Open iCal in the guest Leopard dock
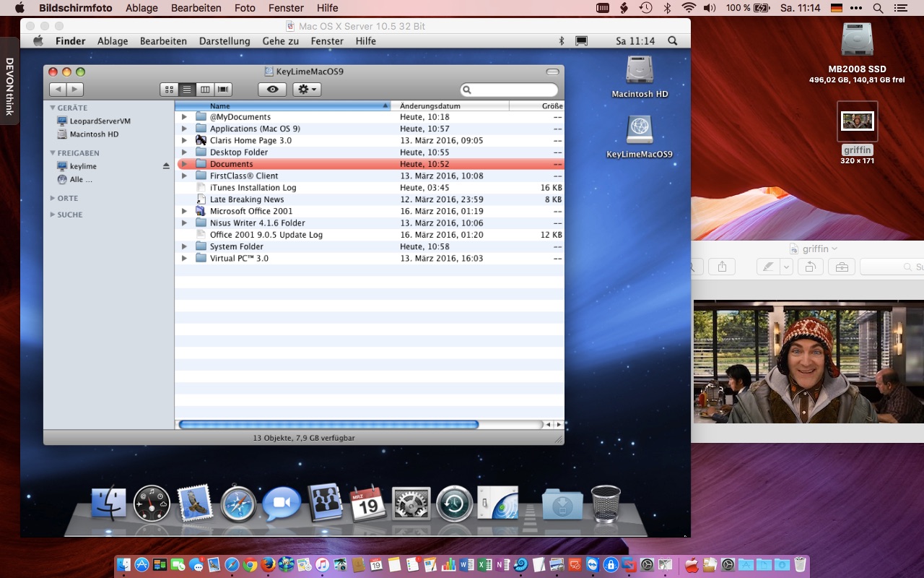The height and width of the screenshot is (578, 924). [368, 503]
